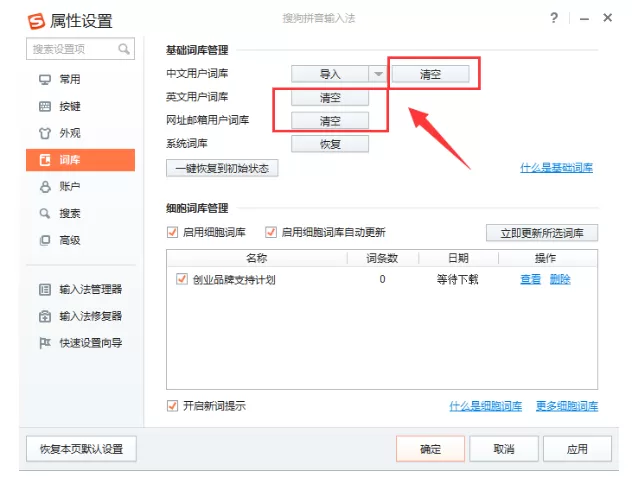This screenshot has width=632, height=477.
Task: Click the 操作 column header
Action: (545, 258)
